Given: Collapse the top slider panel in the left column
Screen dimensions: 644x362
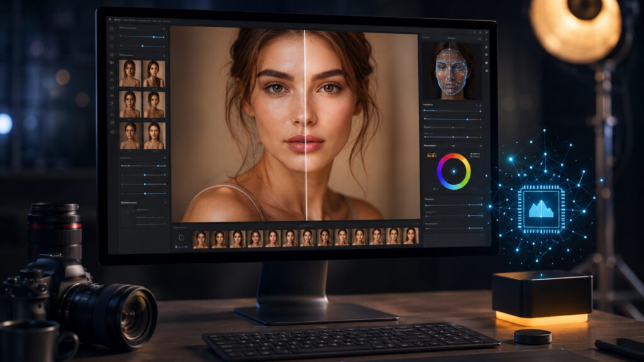Looking at the screenshot, I should tap(164, 28).
